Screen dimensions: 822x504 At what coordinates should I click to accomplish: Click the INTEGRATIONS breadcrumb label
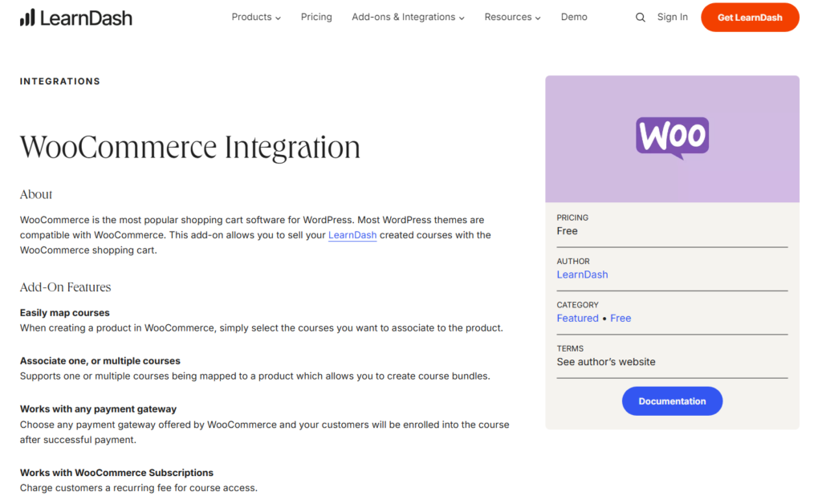[59, 81]
